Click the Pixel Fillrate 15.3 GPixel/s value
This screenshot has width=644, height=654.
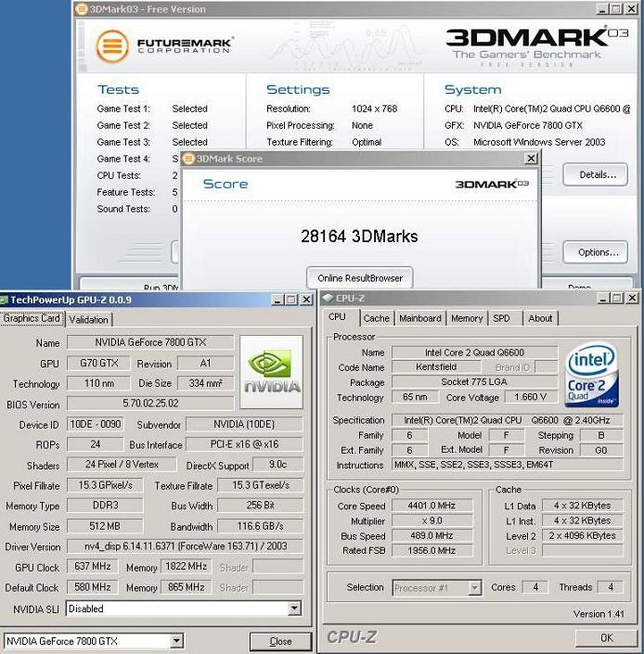[105, 485]
